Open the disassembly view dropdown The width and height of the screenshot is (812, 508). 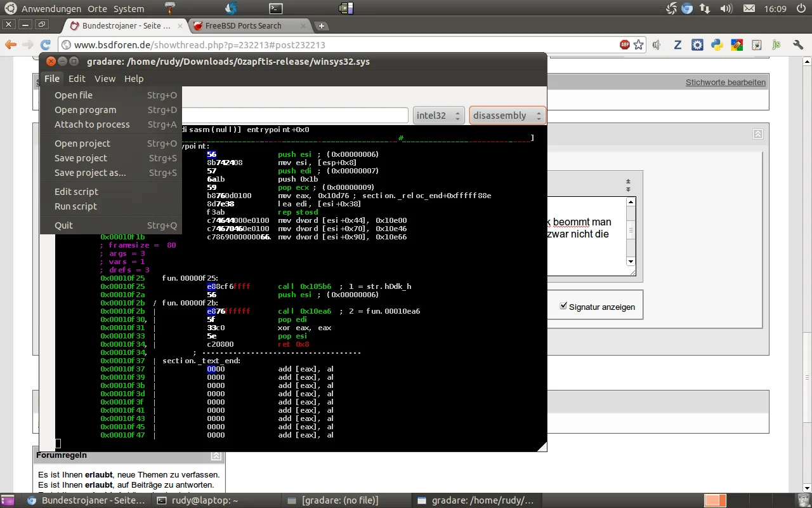[507, 116]
